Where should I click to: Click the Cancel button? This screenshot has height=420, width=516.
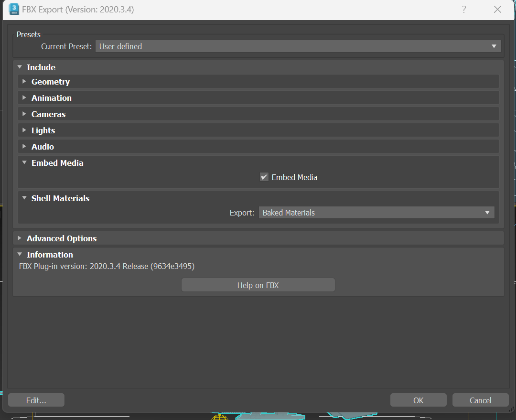[x=481, y=400]
